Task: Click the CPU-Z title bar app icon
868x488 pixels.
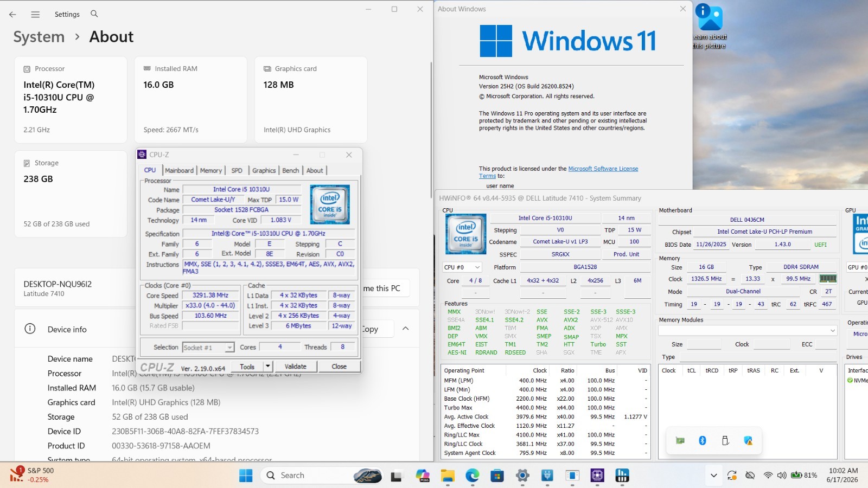Action: pyautogui.click(x=142, y=155)
